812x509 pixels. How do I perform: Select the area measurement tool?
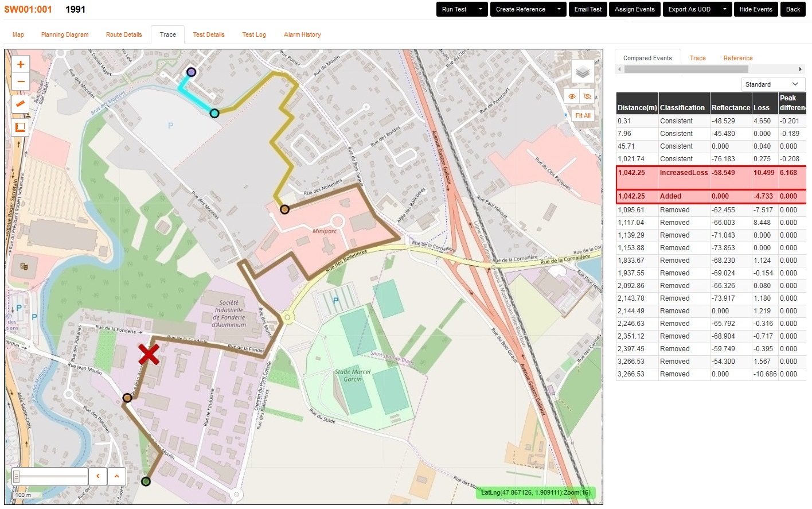click(x=21, y=127)
